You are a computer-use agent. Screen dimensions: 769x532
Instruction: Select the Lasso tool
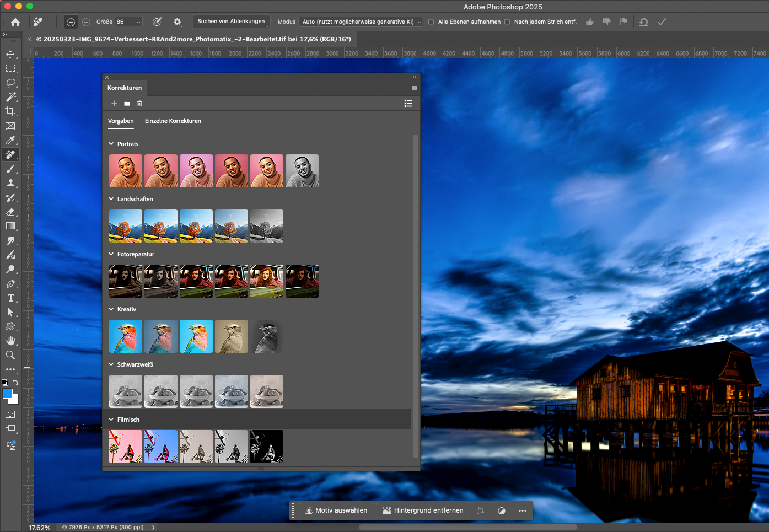click(x=11, y=83)
